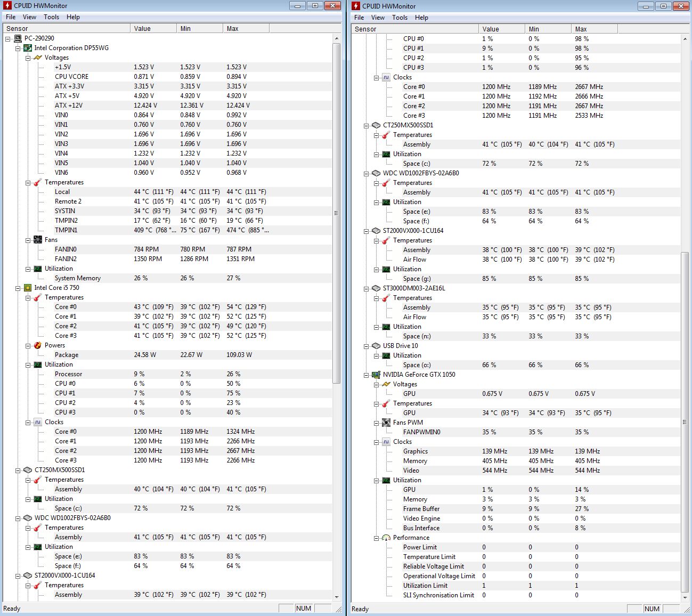Click the Clocks icon above the Graphics row
This screenshot has height=616, width=692.
pyautogui.click(x=386, y=442)
